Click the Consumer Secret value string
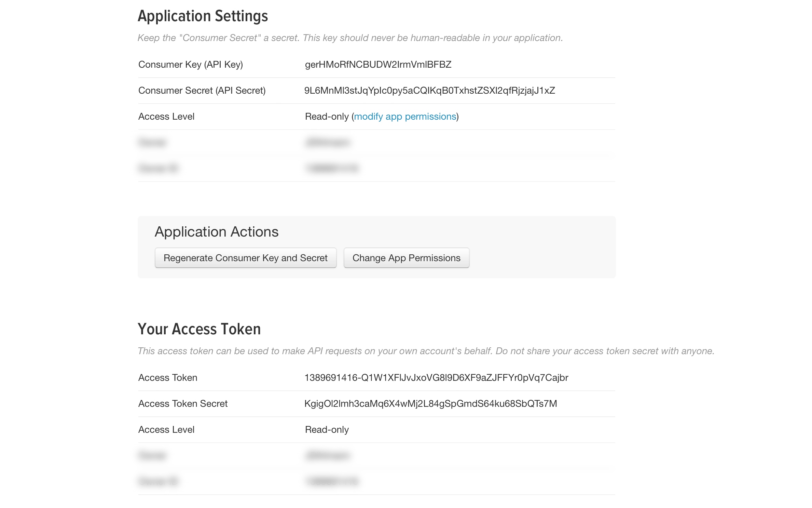 [x=429, y=91]
